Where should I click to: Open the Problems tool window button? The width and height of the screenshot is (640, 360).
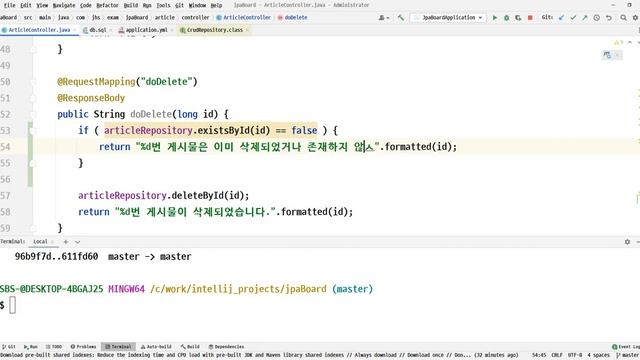pyautogui.click(x=83, y=347)
